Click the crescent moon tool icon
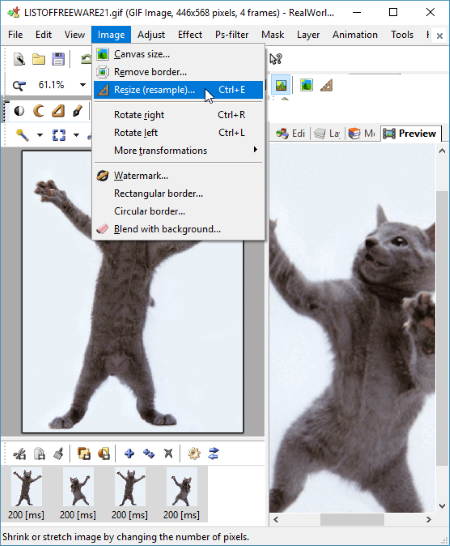 click(x=38, y=111)
